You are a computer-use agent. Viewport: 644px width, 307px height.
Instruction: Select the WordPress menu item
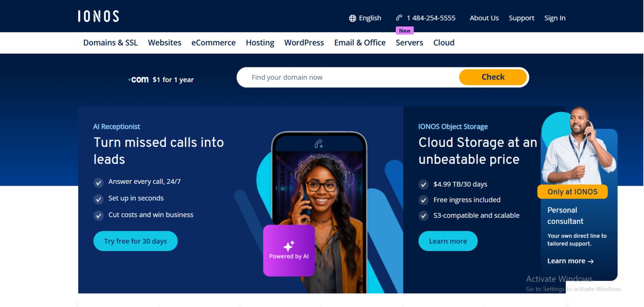click(304, 43)
